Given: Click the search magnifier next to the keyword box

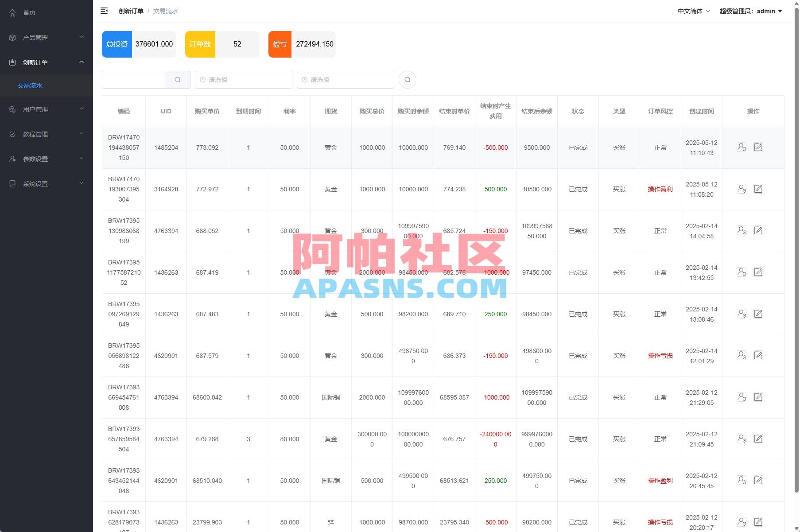Looking at the screenshot, I should click(x=178, y=80).
